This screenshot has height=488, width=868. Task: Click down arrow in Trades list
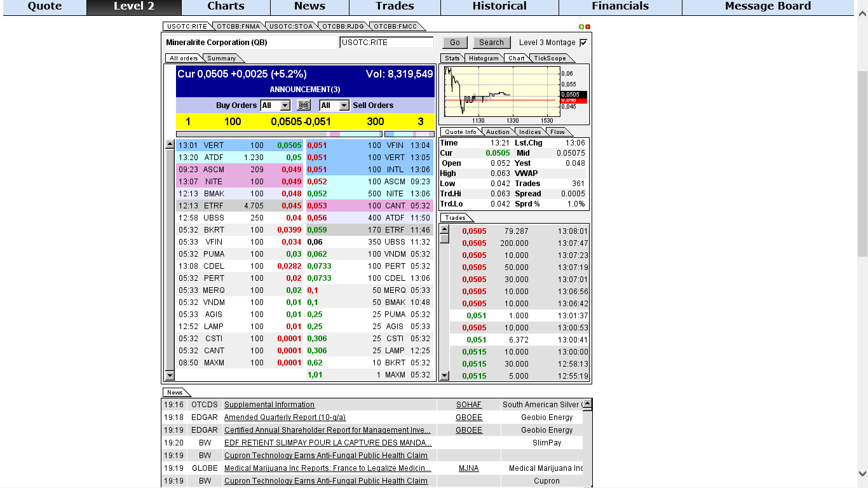(x=444, y=376)
